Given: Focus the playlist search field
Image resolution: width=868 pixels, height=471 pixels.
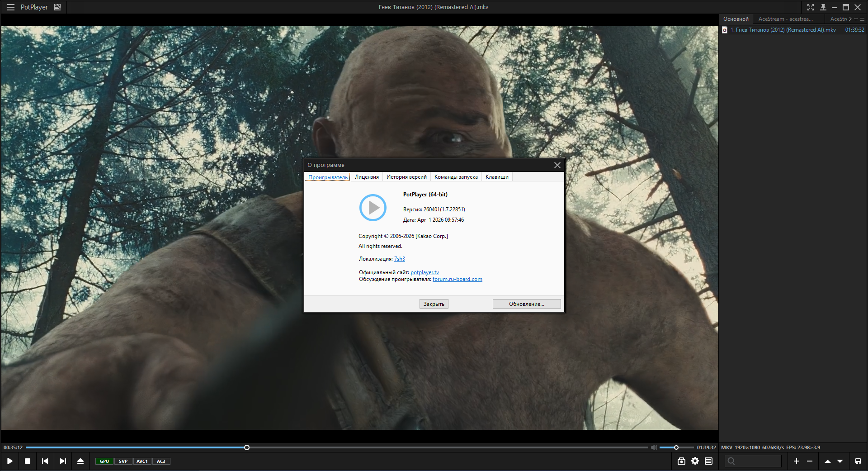Looking at the screenshot, I should tap(753, 461).
